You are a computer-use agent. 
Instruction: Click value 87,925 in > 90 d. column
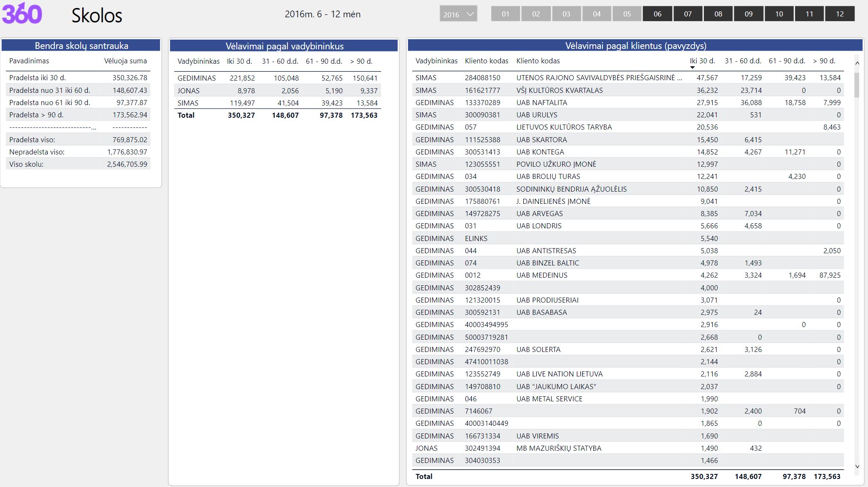pyautogui.click(x=830, y=275)
